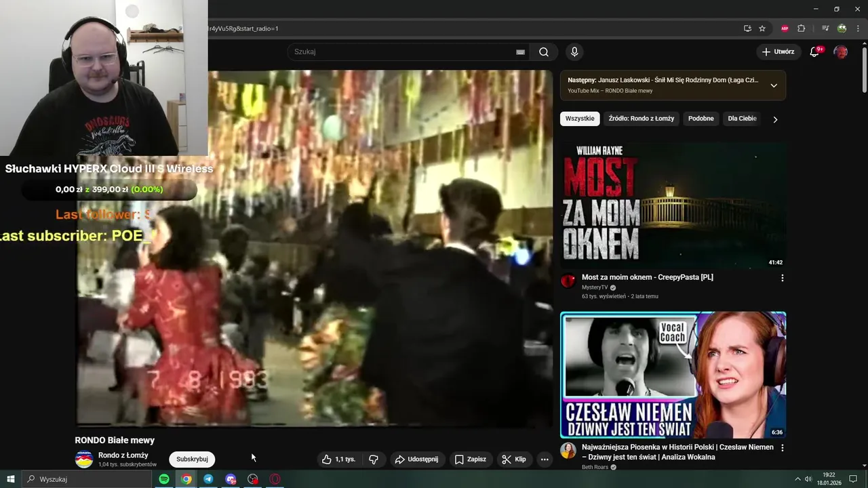The image size is (868, 488).
Task: Open Most za moim oknem - CreepyPasta title
Action: [648, 277]
